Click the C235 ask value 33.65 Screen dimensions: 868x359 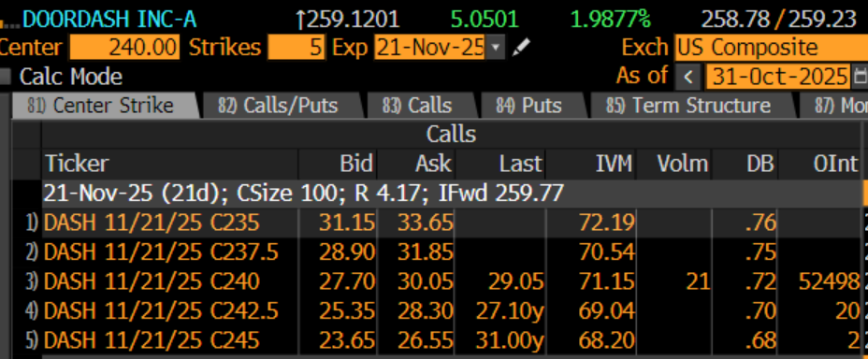click(426, 223)
